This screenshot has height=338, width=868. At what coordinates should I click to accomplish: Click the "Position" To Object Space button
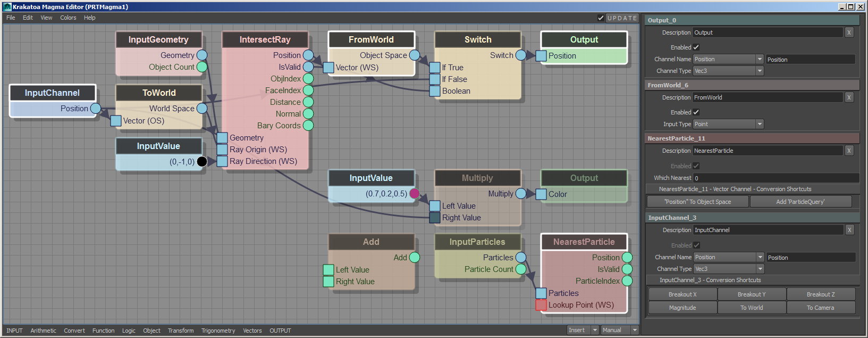point(698,202)
